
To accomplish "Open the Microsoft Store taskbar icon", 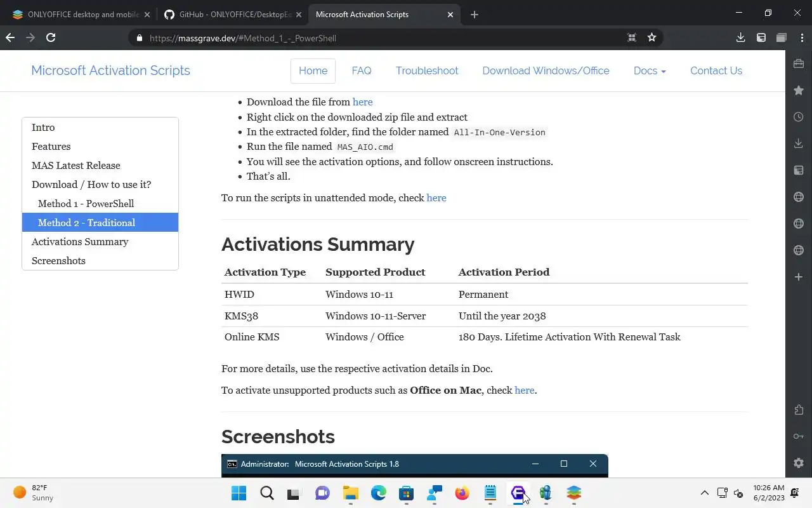I will tap(406, 493).
